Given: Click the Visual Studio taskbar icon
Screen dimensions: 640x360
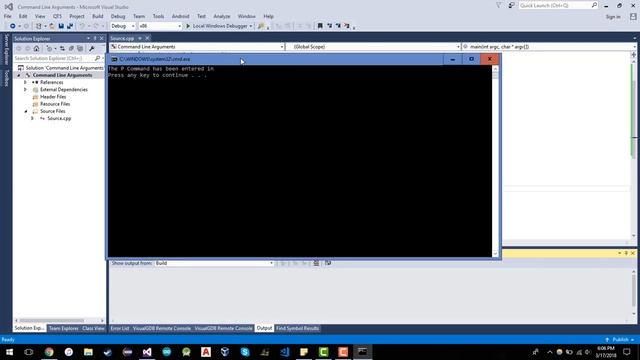Looking at the screenshot, I should (x=147, y=352).
